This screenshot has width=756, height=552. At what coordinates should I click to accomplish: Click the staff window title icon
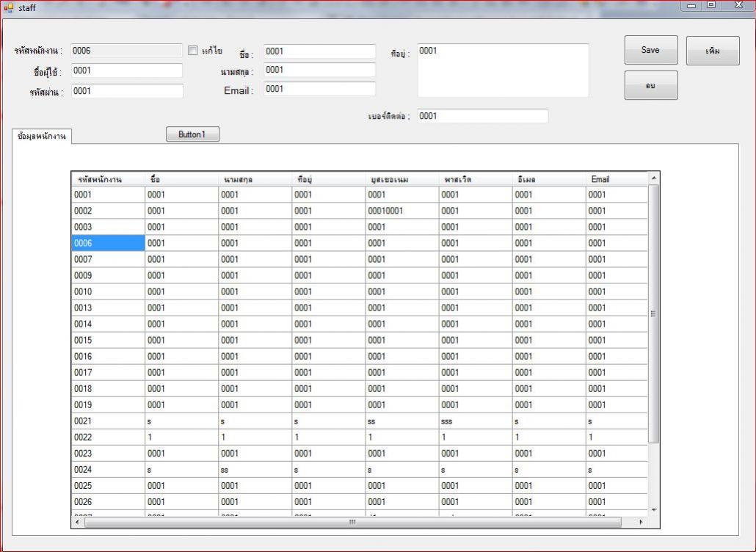pos(10,7)
